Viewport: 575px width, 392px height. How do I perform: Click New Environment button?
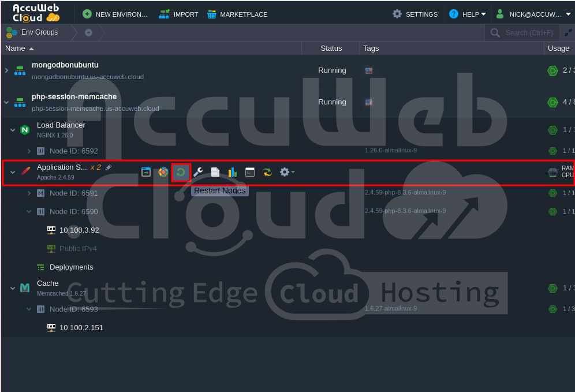[x=115, y=14]
